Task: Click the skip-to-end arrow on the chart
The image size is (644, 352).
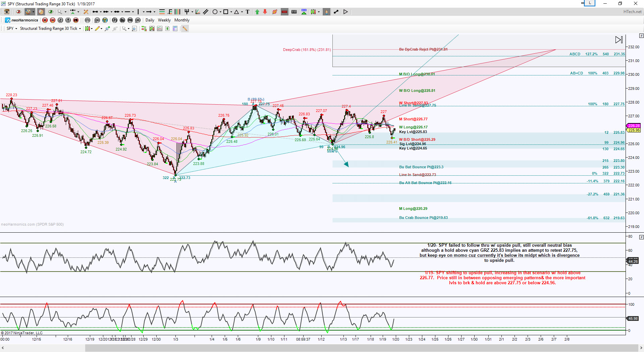Action: click(x=619, y=40)
